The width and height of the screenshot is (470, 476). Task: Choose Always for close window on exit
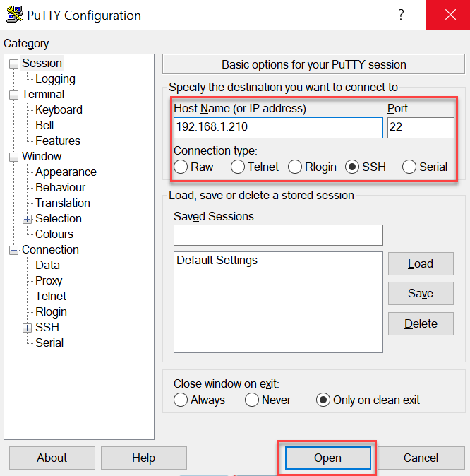[181, 400]
